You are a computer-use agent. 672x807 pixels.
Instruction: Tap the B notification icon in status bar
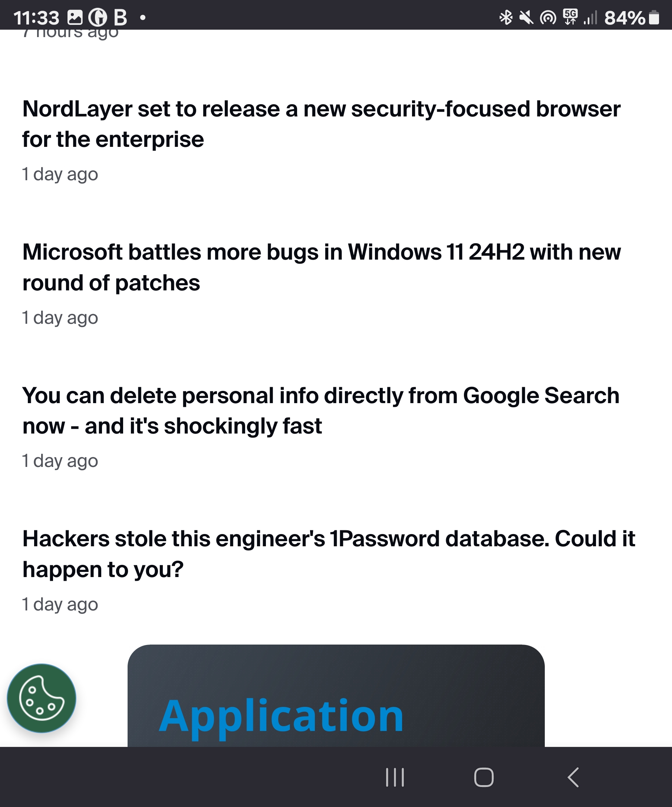(120, 17)
